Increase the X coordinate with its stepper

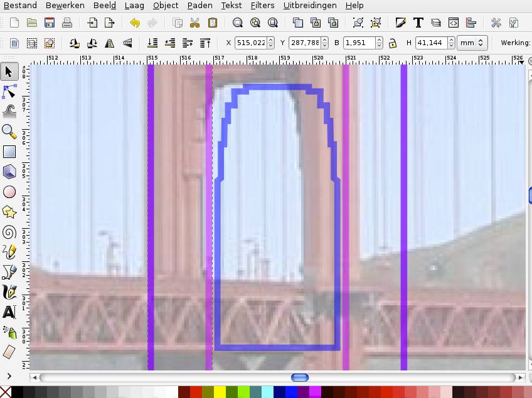point(271,40)
